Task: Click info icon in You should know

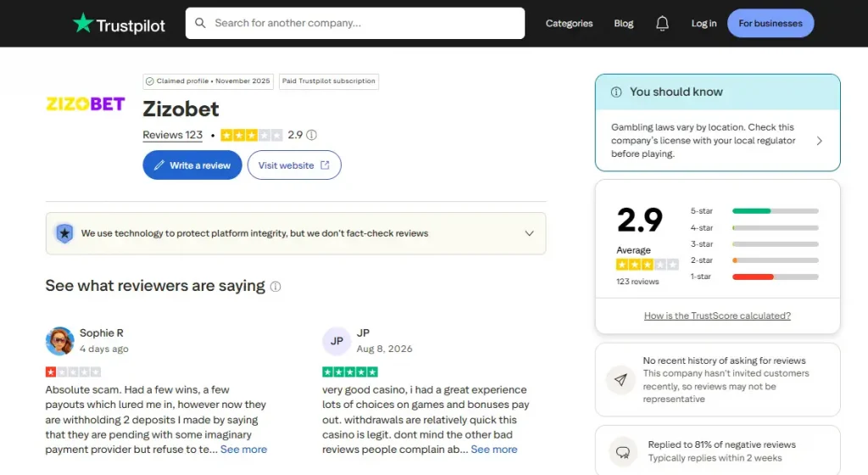Action: (616, 92)
